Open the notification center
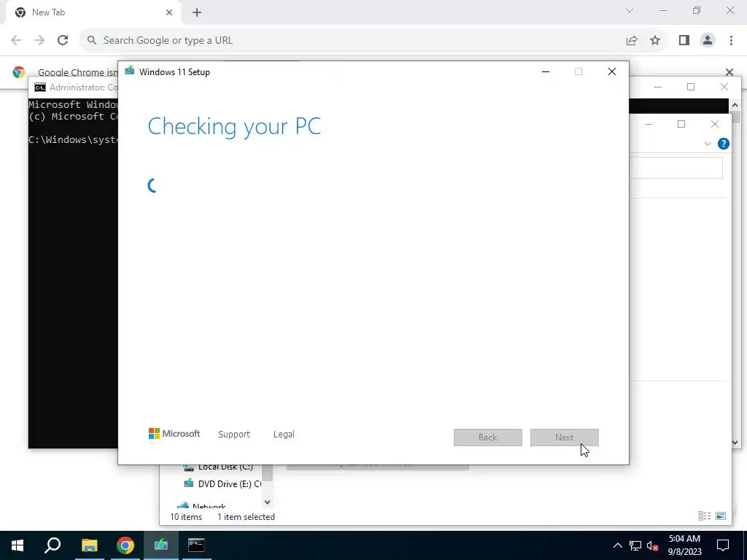This screenshot has height=560, width=747. pyautogui.click(x=723, y=545)
